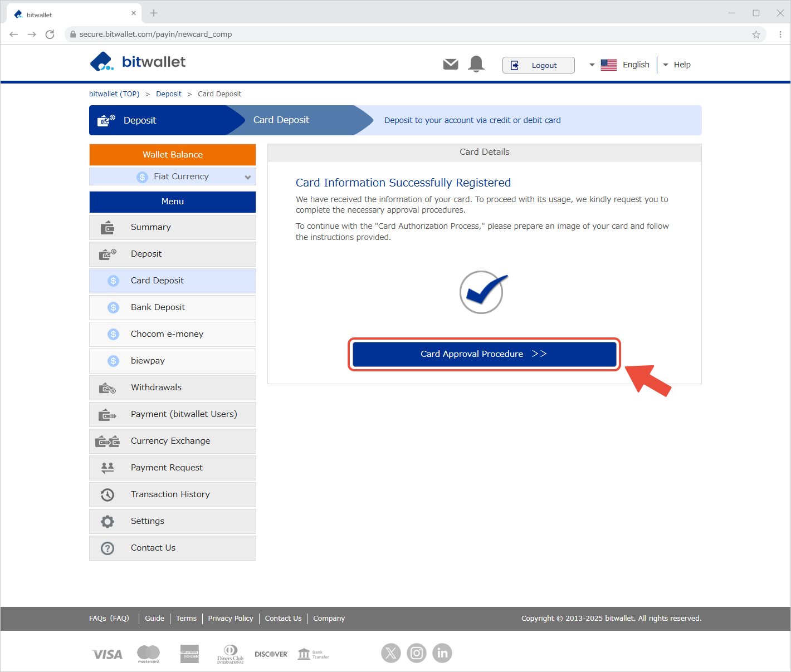
Task: Click the browser address bar URL
Action: click(156, 35)
